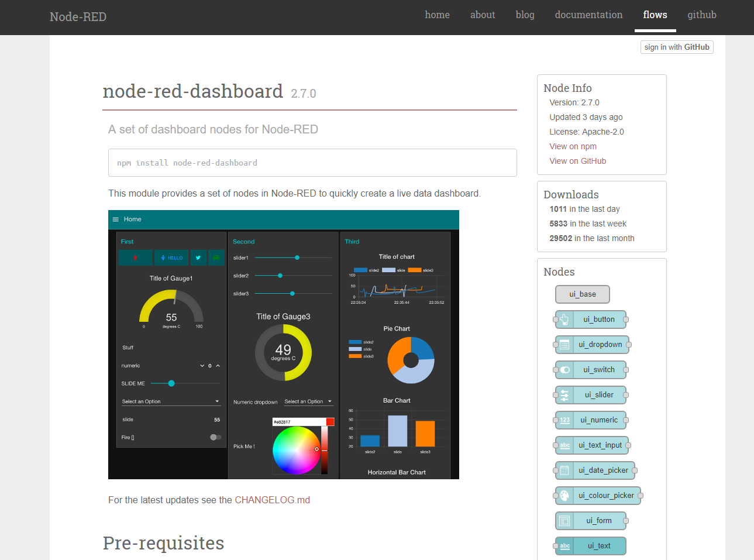Click the ui_slider sliders icon
The width and height of the screenshot is (754, 560).
tap(564, 395)
